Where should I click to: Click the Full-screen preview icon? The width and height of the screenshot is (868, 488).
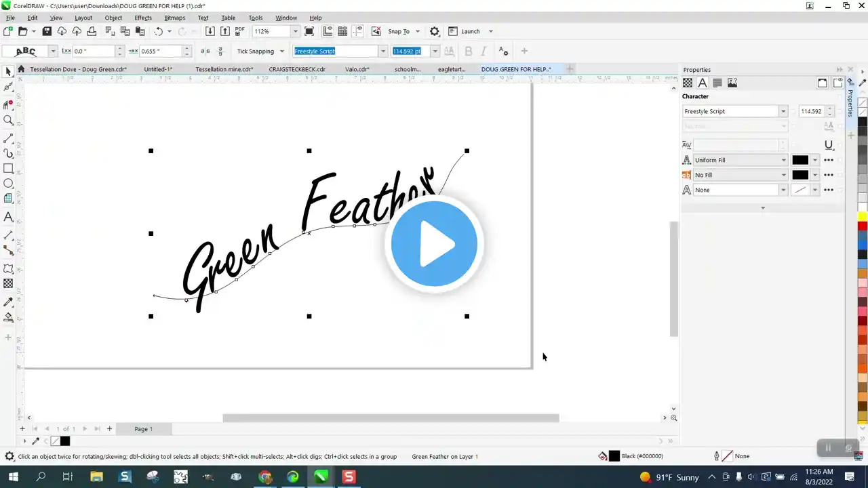pos(309,31)
